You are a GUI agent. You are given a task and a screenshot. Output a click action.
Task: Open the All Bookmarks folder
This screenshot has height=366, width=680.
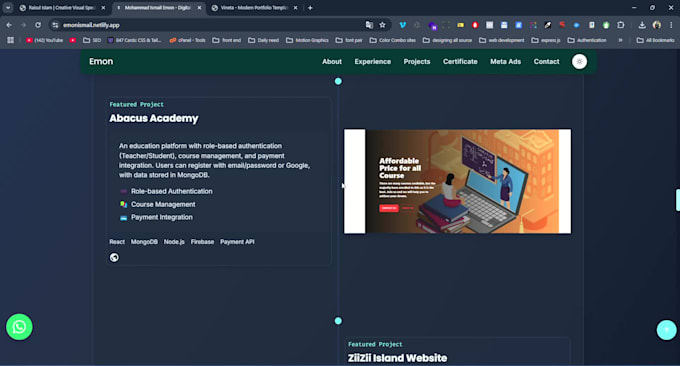pos(655,40)
